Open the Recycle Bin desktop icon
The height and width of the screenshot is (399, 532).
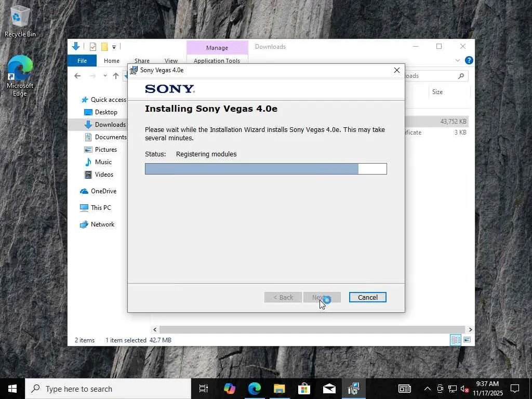[x=20, y=21]
